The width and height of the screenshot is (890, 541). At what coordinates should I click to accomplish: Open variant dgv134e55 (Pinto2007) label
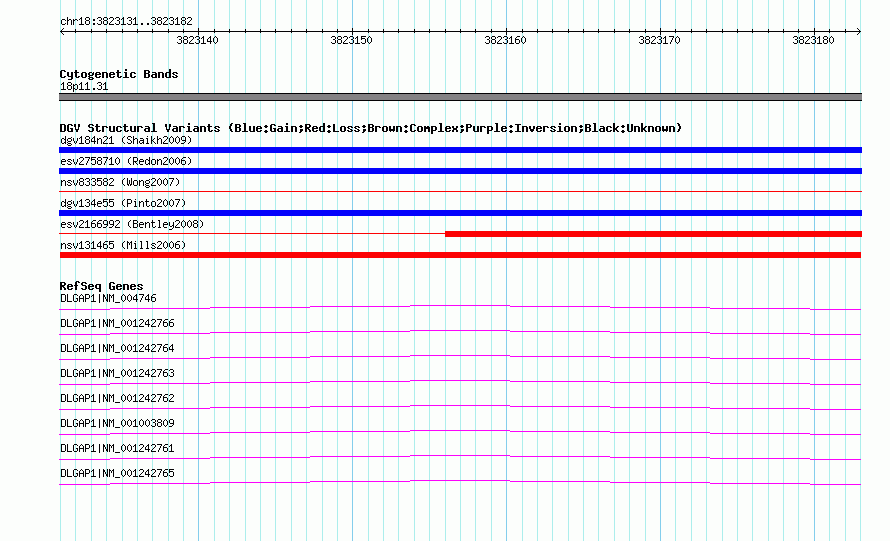(x=123, y=203)
